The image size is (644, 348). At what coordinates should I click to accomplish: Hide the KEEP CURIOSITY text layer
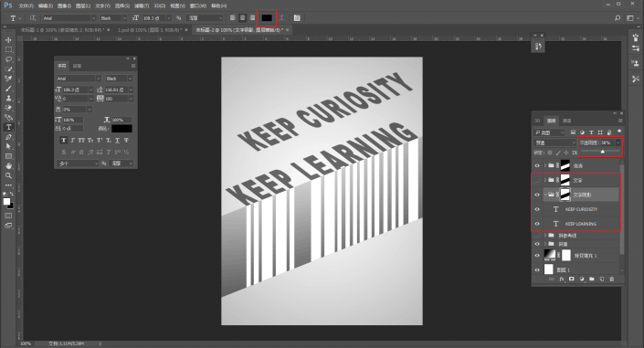(x=537, y=209)
